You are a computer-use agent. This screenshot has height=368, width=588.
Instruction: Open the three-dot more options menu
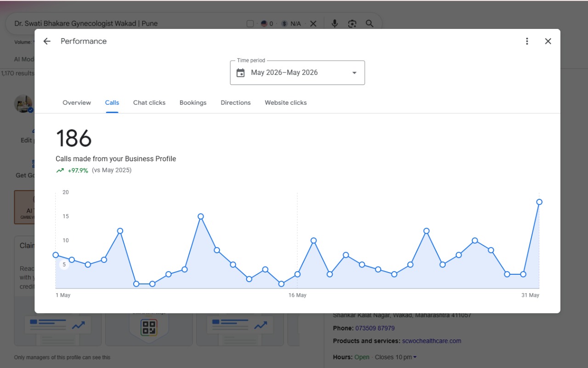point(527,41)
